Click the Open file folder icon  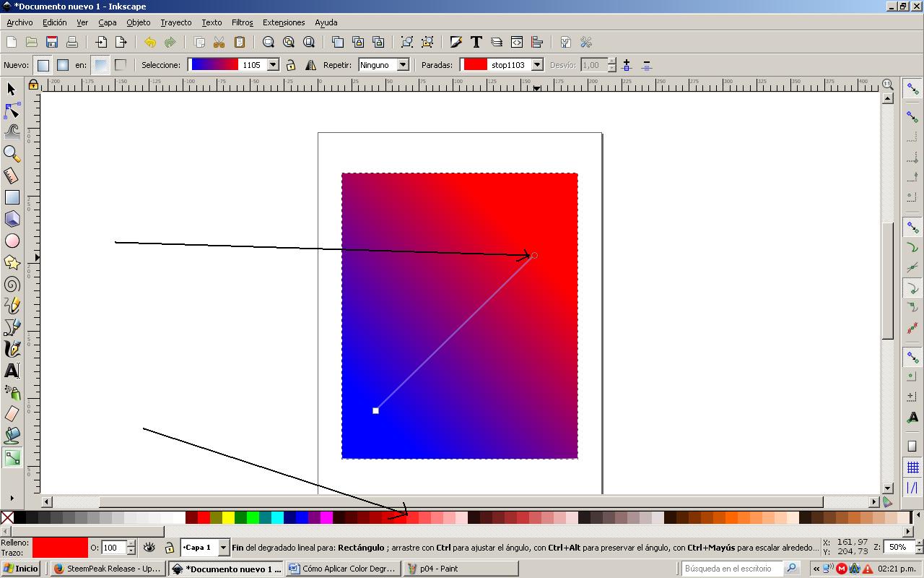[x=31, y=42]
